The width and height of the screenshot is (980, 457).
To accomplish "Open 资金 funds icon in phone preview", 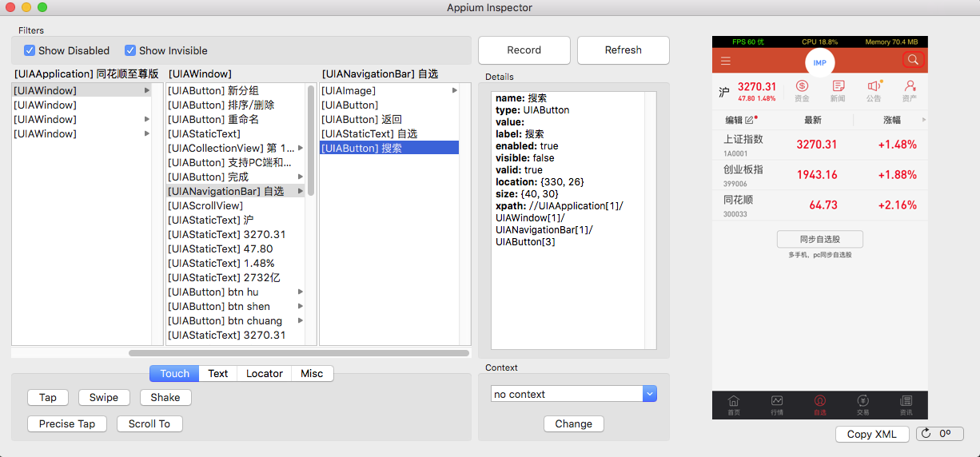I will [802, 91].
